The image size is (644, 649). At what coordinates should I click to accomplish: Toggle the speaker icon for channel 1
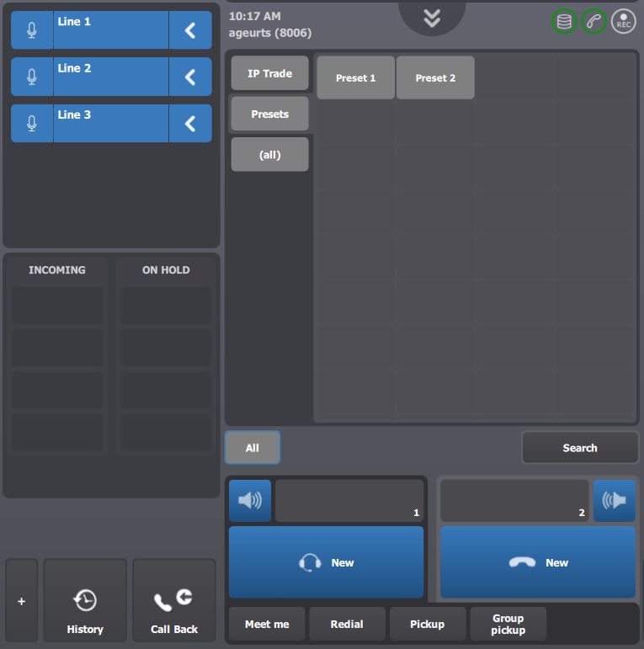[x=250, y=500]
